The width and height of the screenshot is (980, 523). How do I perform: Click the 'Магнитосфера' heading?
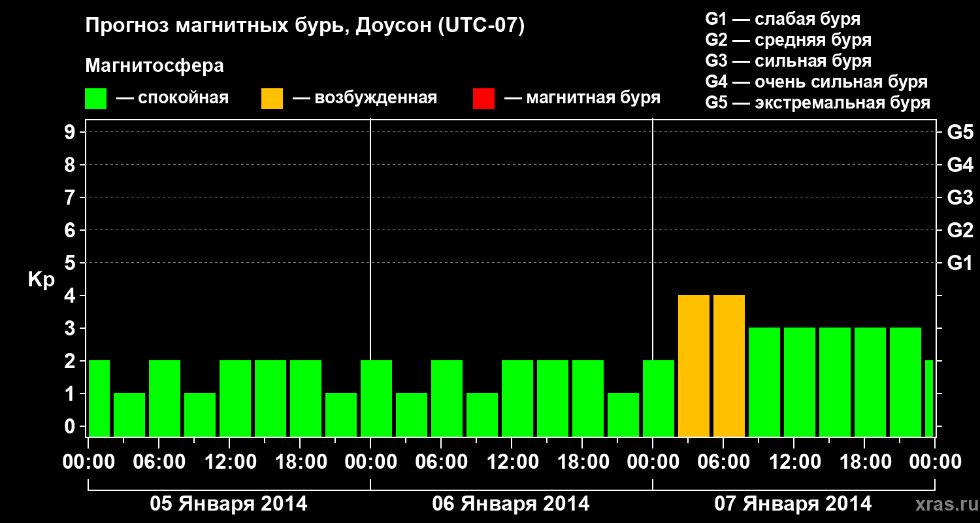pos(155,66)
